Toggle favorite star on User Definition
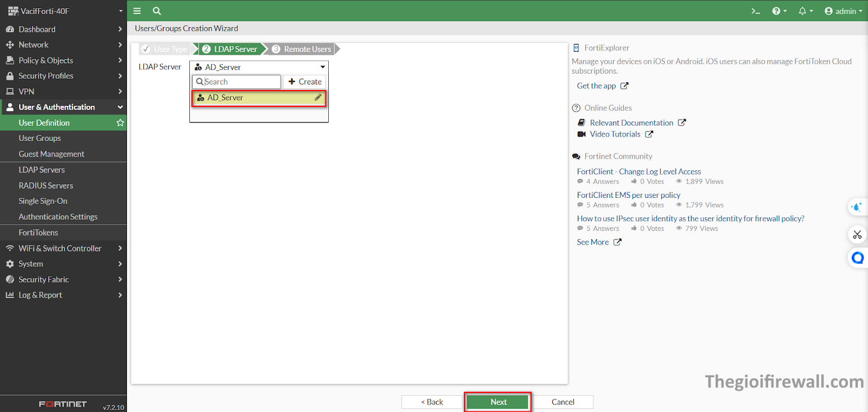The height and width of the screenshot is (412, 868). click(120, 123)
